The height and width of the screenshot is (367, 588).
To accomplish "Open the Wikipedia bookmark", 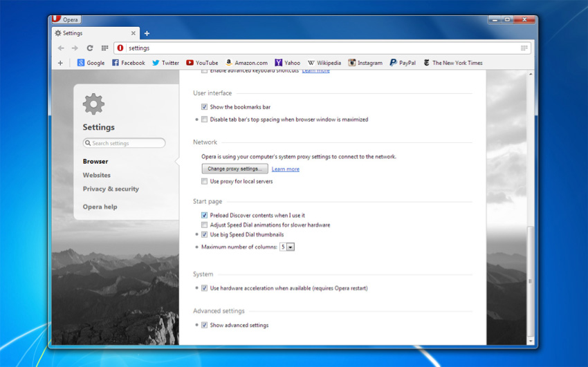I will pos(324,63).
